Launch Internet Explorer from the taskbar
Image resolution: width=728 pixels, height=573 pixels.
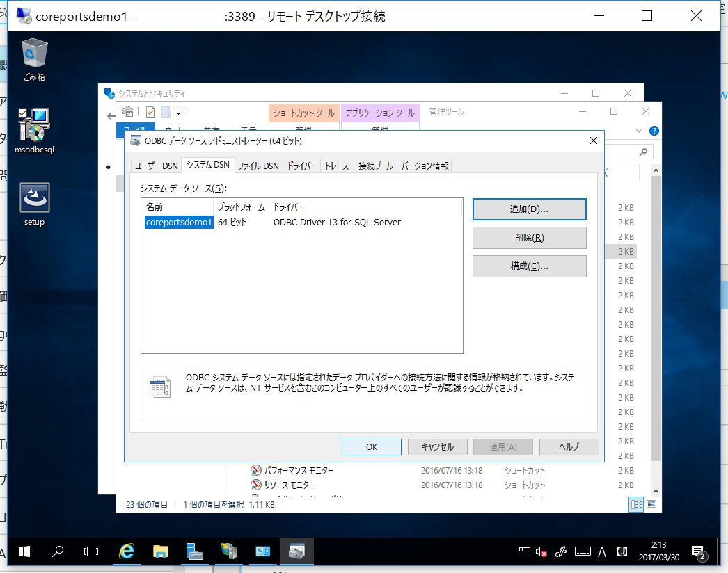point(126,551)
